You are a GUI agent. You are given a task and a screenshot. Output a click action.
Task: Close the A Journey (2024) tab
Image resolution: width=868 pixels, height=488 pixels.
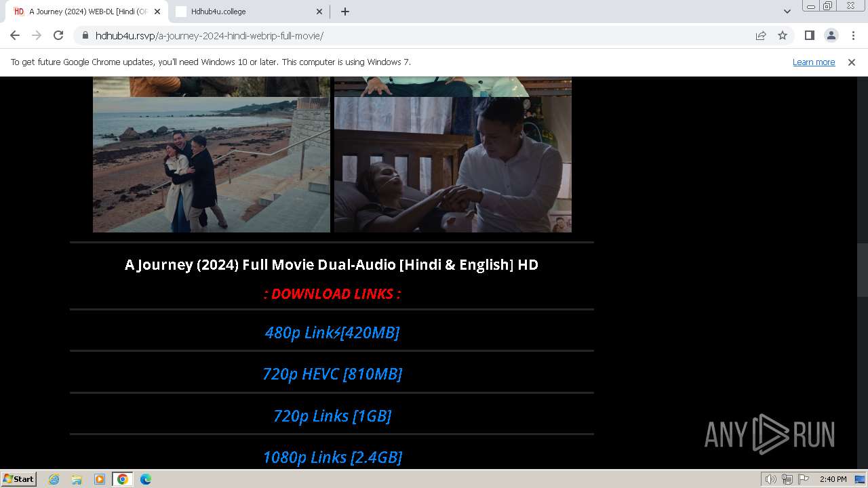click(157, 12)
